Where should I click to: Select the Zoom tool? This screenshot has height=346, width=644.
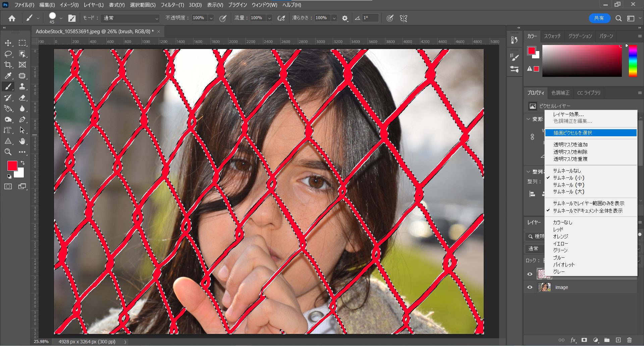[8, 152]
